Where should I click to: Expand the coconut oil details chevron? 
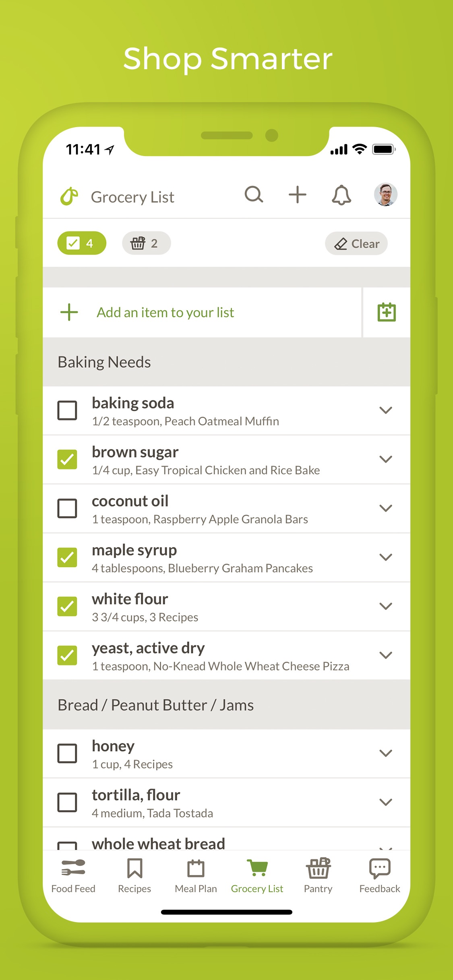386,508
